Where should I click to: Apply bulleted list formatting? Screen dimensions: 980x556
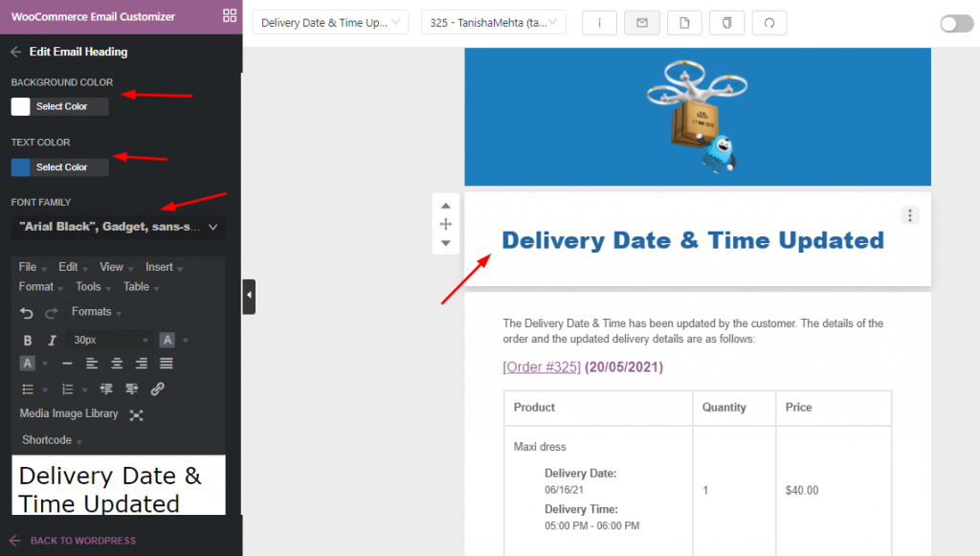(x=27, y=389)
